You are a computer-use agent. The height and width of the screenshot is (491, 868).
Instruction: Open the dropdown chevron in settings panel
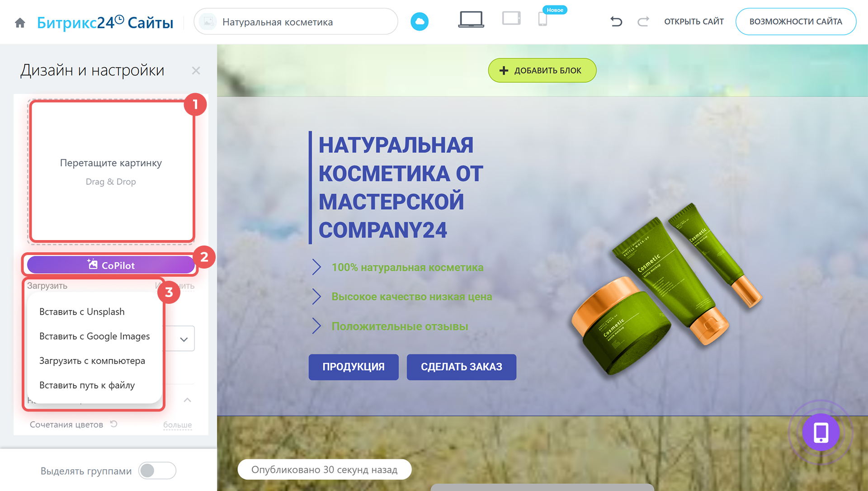184,339
